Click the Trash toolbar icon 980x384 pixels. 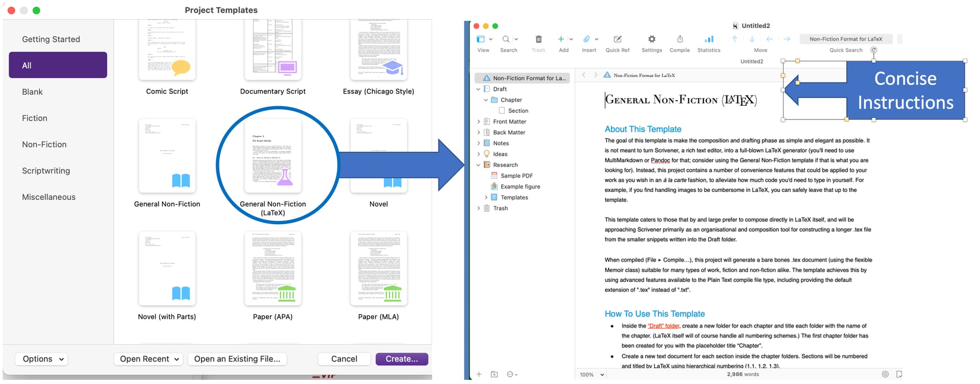pyautogui.click(x=538, y=39)
